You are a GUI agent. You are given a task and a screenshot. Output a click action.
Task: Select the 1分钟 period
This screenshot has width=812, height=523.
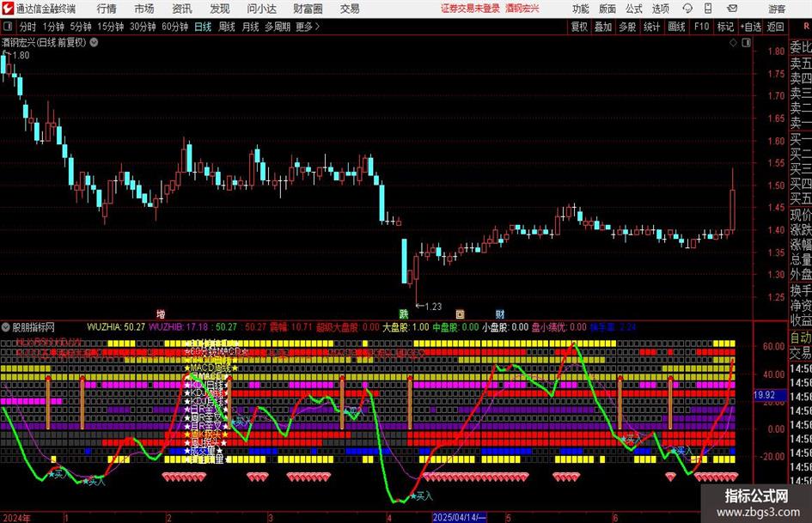[x=53, y=27]
